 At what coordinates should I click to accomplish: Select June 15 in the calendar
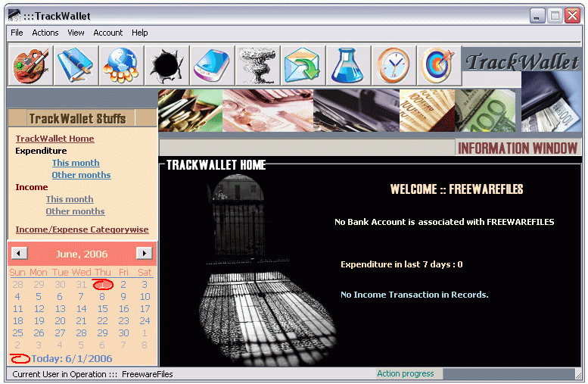(103, 309)
